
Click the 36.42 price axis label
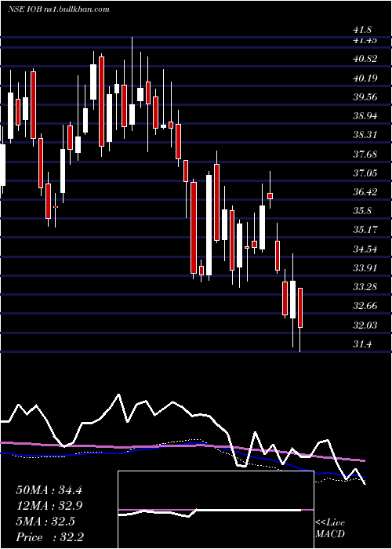tap(365, 192)
